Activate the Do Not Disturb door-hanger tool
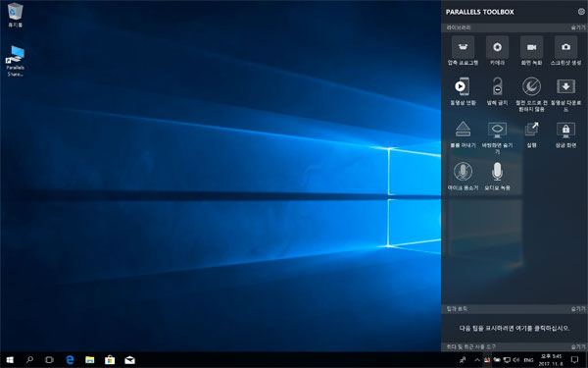Screen dimensions: 588x368 pyautogui.click(x=497, y=91)
